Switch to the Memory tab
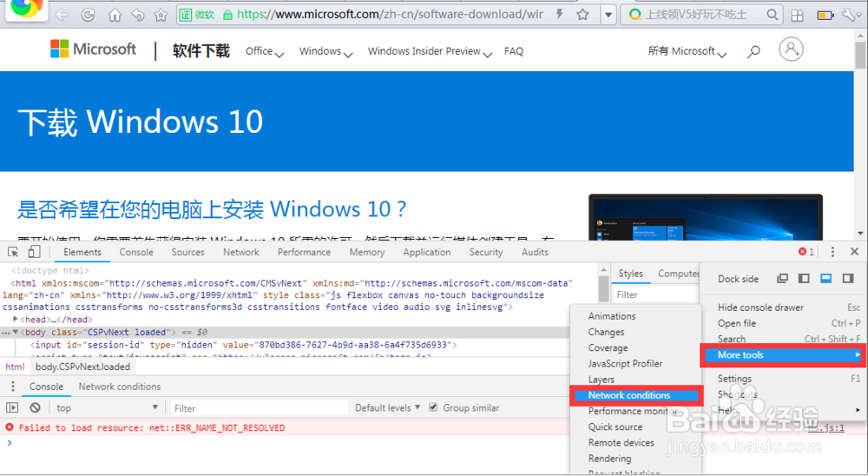 click(366, 252)
